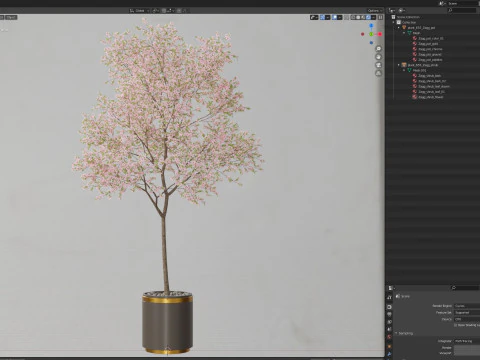Open the properties editor type menu

tap(391, 288)
